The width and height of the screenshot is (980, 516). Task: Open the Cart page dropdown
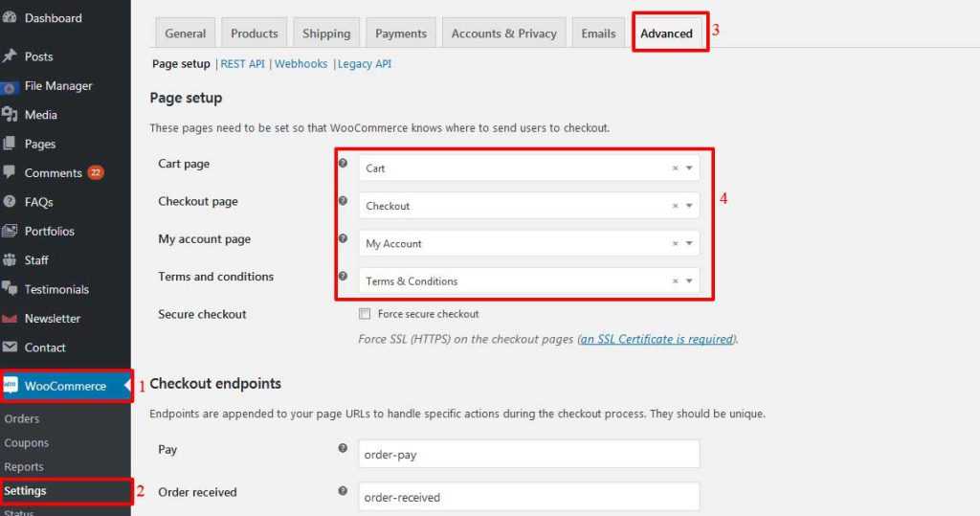[x=528, y=168]
